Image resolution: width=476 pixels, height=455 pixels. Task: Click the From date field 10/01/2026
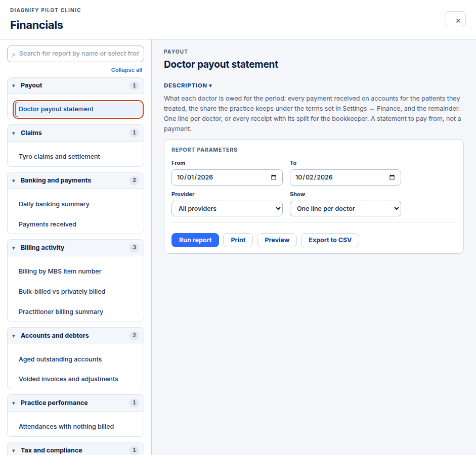coord(227,177)
